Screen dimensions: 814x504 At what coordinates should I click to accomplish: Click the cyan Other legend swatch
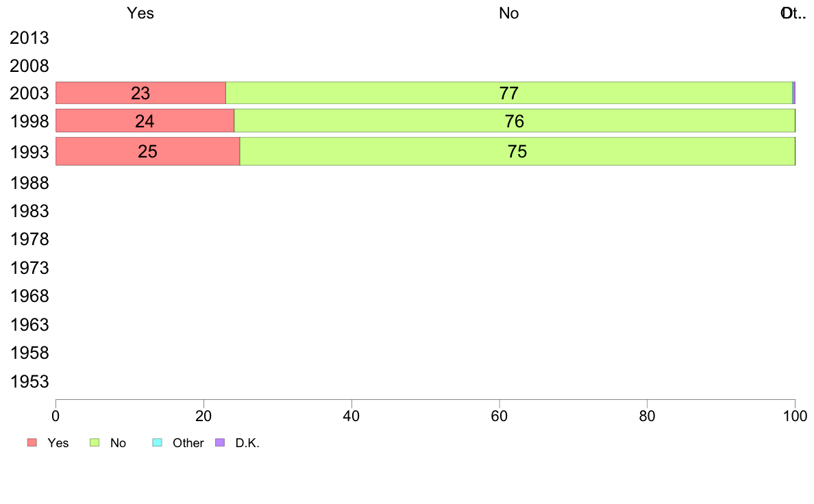pyautogui.click(x=156, y=442)
